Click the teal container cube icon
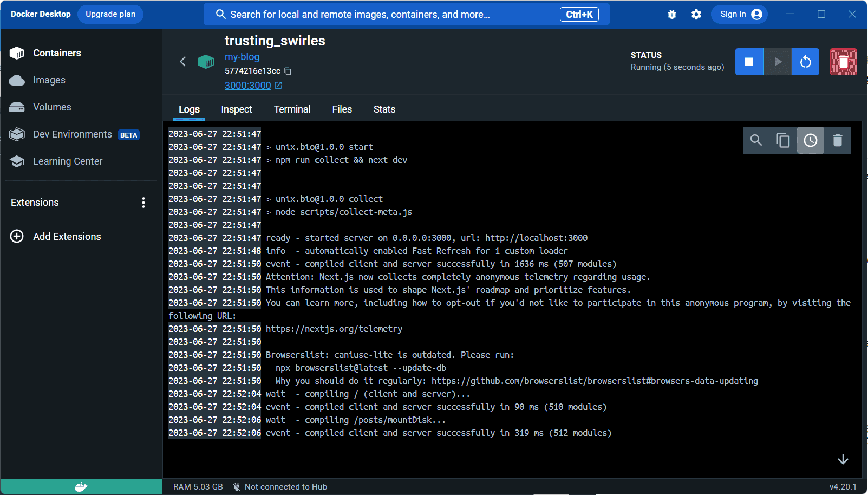 click(206, 62)
